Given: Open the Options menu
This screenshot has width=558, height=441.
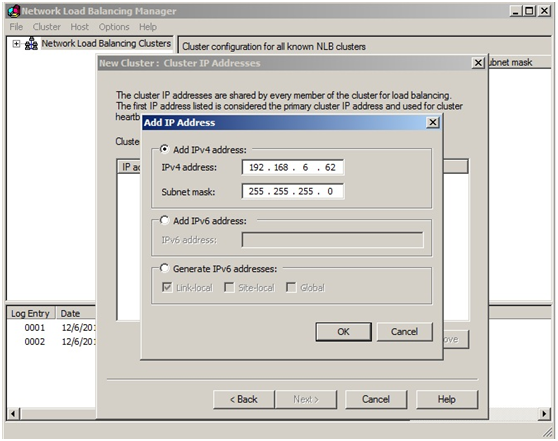Looking at the screenshot, I should coord(114,27).
